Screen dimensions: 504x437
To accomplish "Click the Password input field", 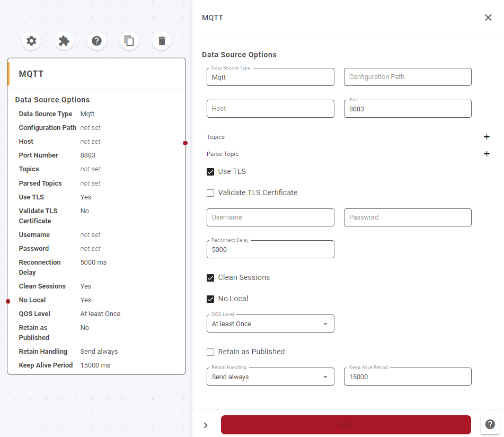I will 408,217.
